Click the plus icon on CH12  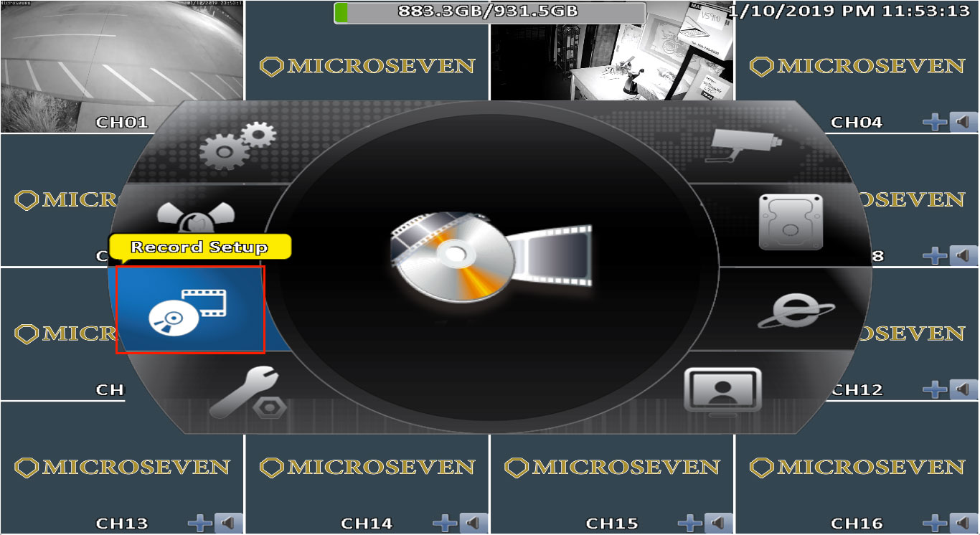(935, 389)
